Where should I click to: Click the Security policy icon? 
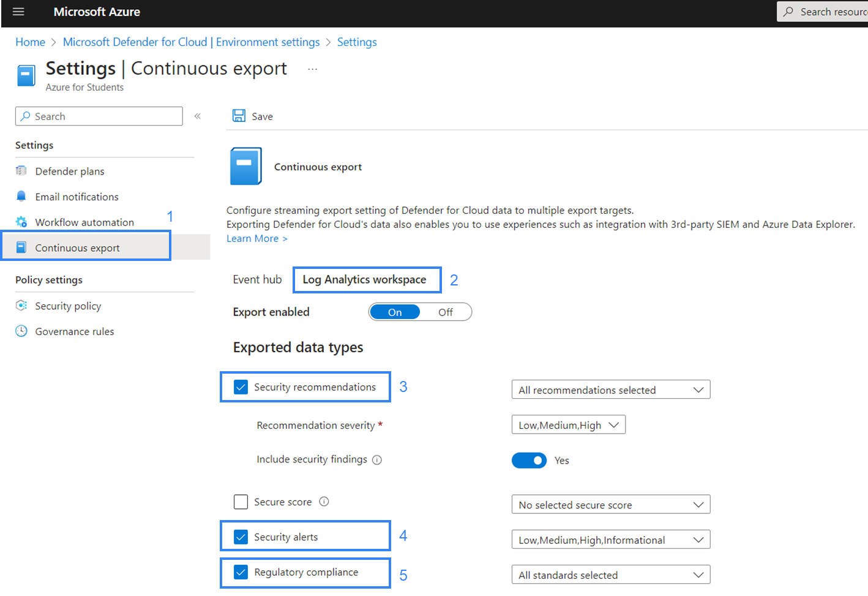(21, 305)
